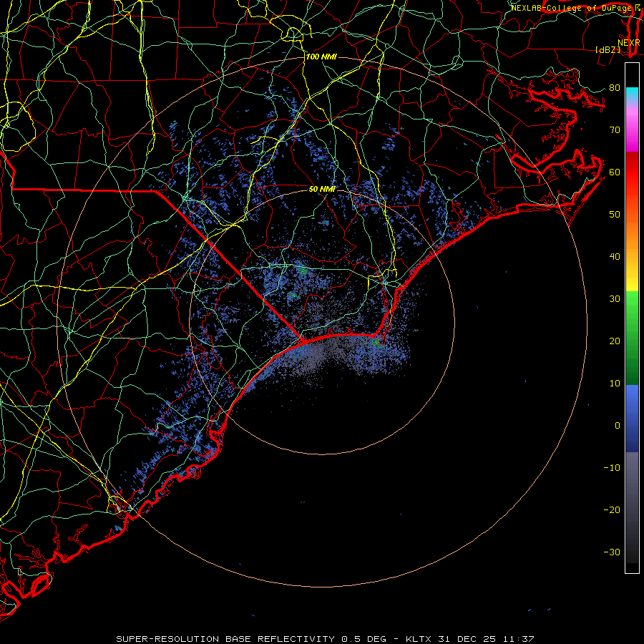Click the green segment of the reflectivity color bar
Viewport: 644px width, 644px height.
pyautogui.click(x=632, y=338)
